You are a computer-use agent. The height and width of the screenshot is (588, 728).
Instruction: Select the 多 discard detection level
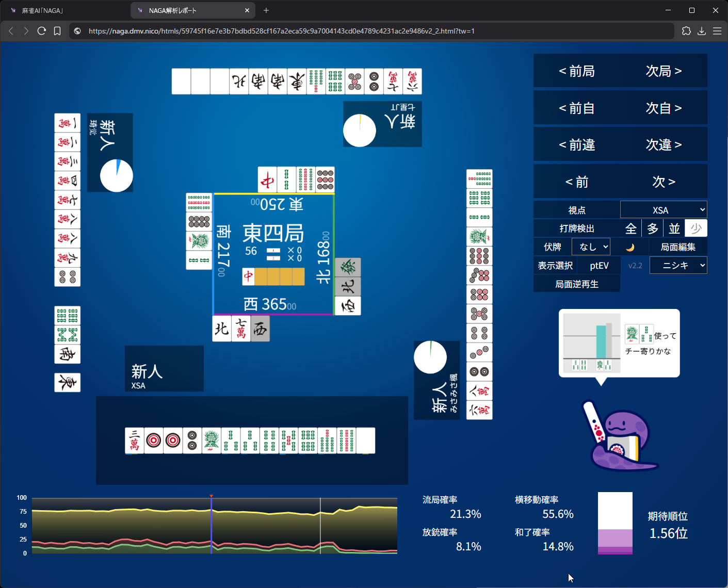pos(653,228)
